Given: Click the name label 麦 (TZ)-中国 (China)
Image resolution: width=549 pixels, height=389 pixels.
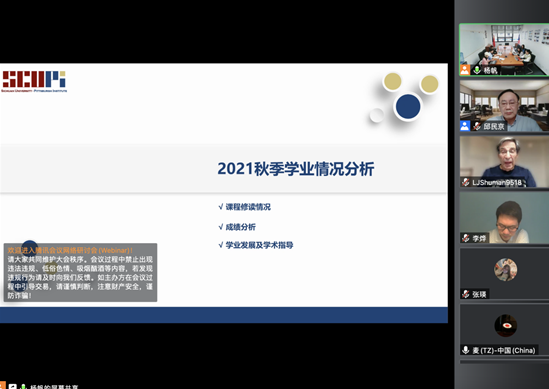Looking at the screenshot, I should (504, 350).
